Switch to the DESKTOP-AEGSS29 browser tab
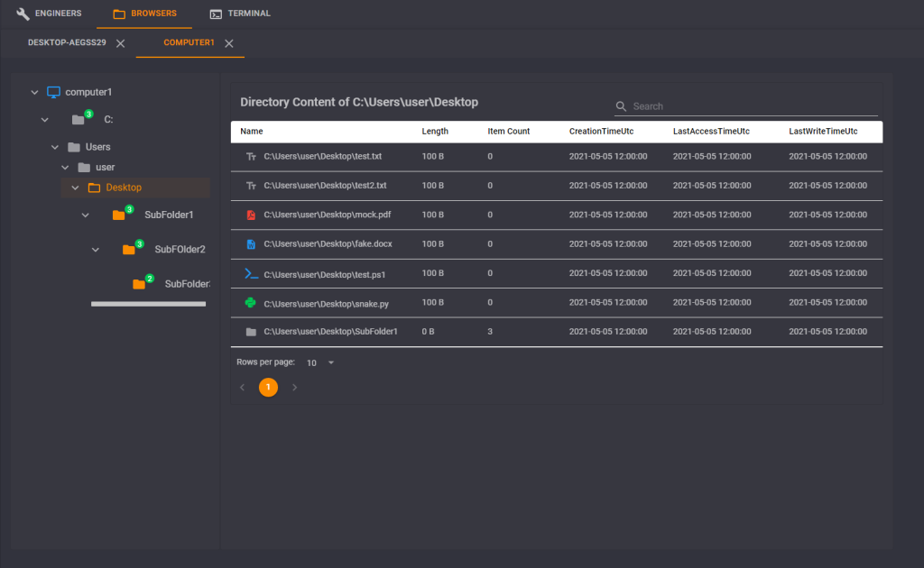 [67, 43]
